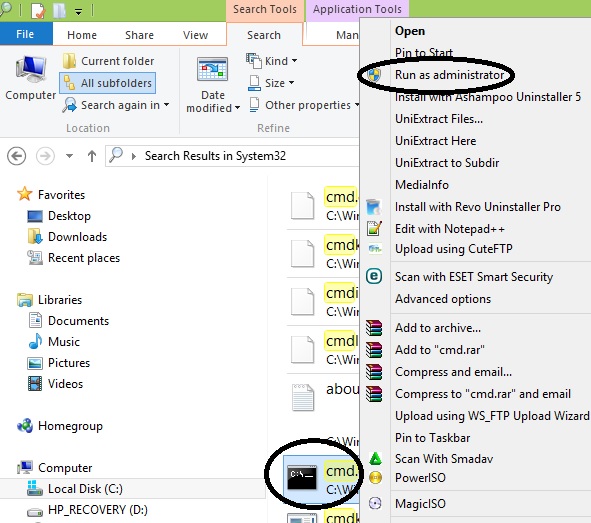
Task: Choose Run as administrator
Action: [x=449, y=75]
